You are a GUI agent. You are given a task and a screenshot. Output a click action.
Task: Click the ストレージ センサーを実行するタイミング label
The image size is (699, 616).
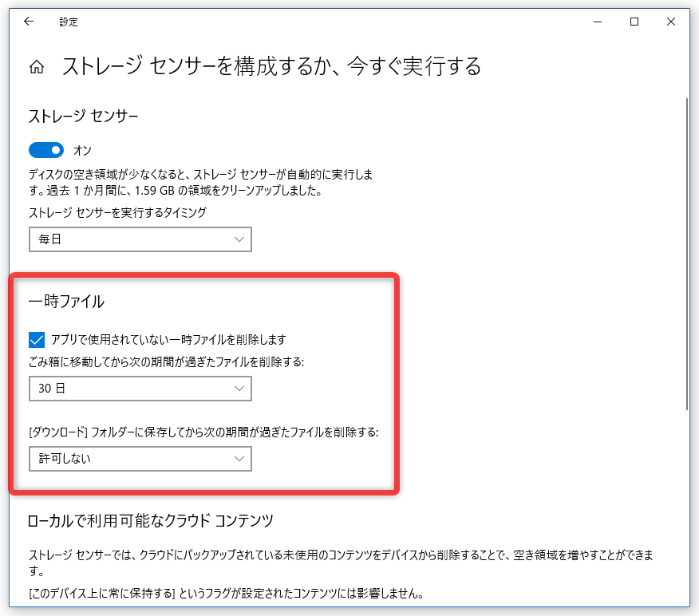[x=117, y=212]
